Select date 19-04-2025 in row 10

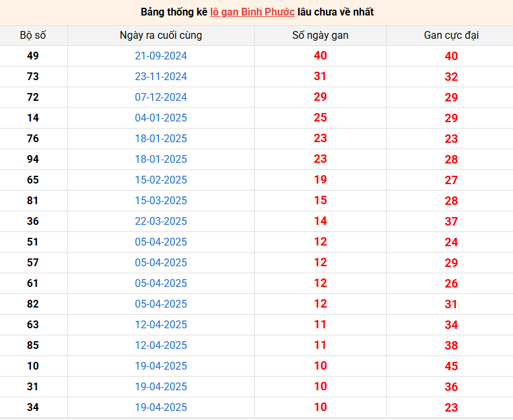click(x=160, y=366)
